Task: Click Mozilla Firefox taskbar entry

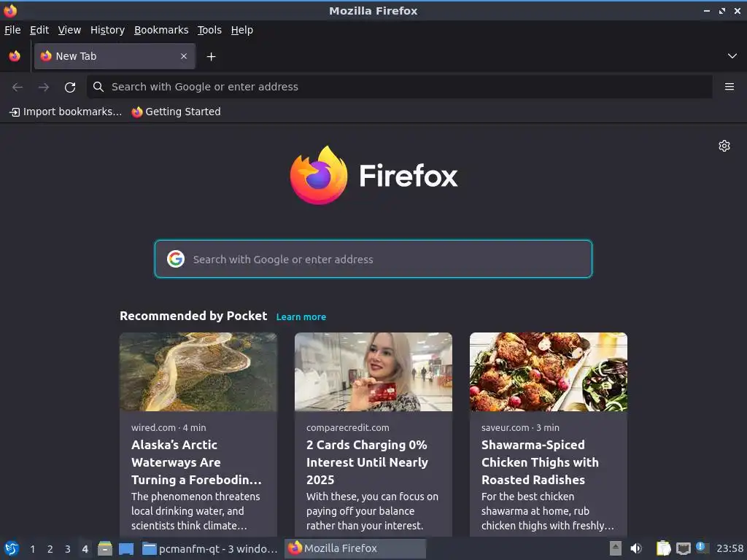Action: coord(355,548)
